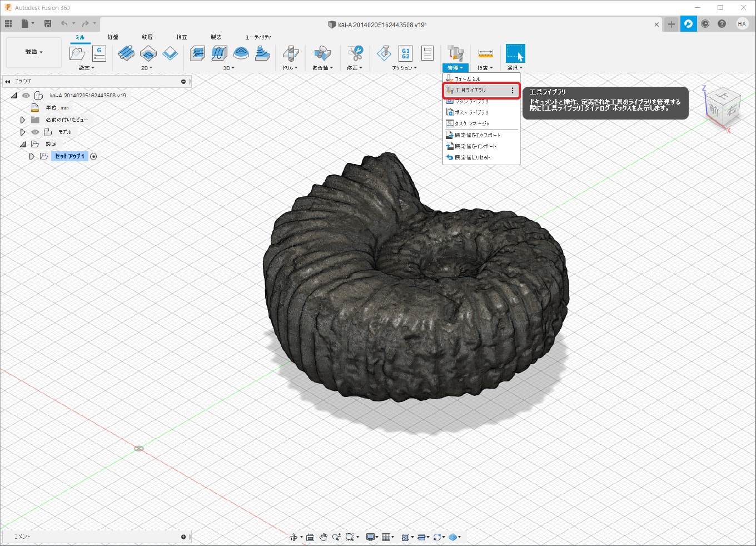Click the Post Library (ポスト ライブラリ) menu item

click(x=471, y=112)
